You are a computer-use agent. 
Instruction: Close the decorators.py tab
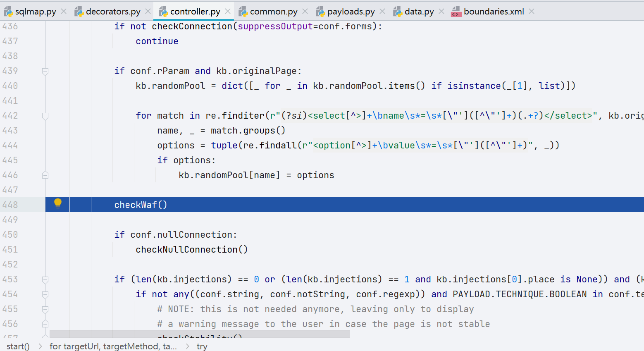click(x=148, y=12)
